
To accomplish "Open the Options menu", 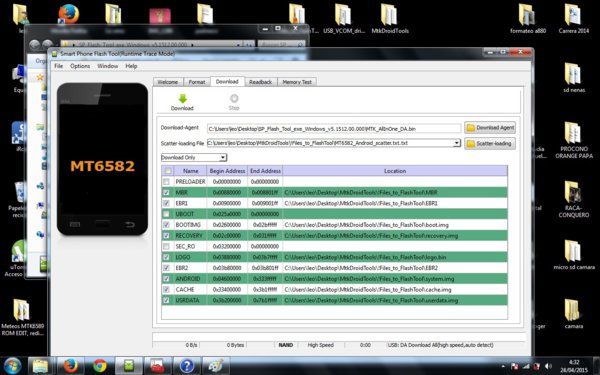I will (x=80, y=66).
